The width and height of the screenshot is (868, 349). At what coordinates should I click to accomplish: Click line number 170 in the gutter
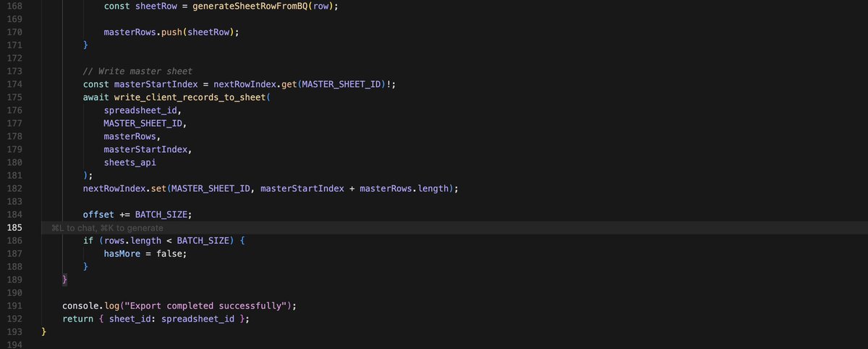13,33
